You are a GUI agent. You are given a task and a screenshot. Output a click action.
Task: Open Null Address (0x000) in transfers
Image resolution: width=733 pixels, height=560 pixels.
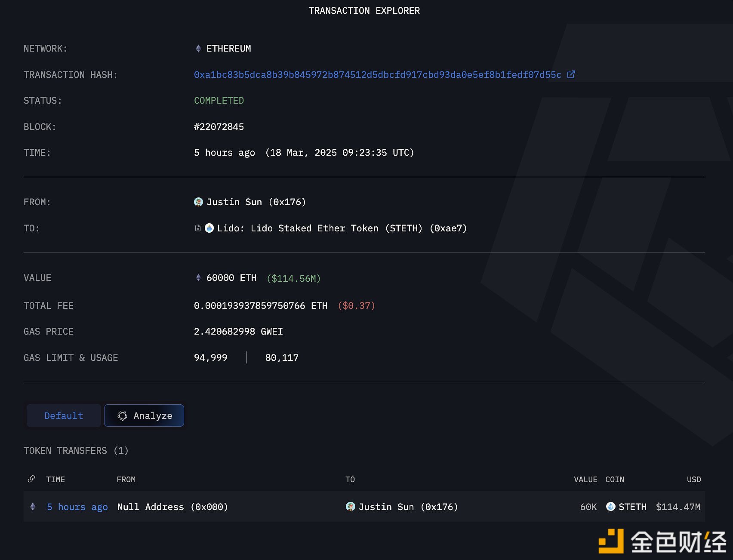point(172,507)
